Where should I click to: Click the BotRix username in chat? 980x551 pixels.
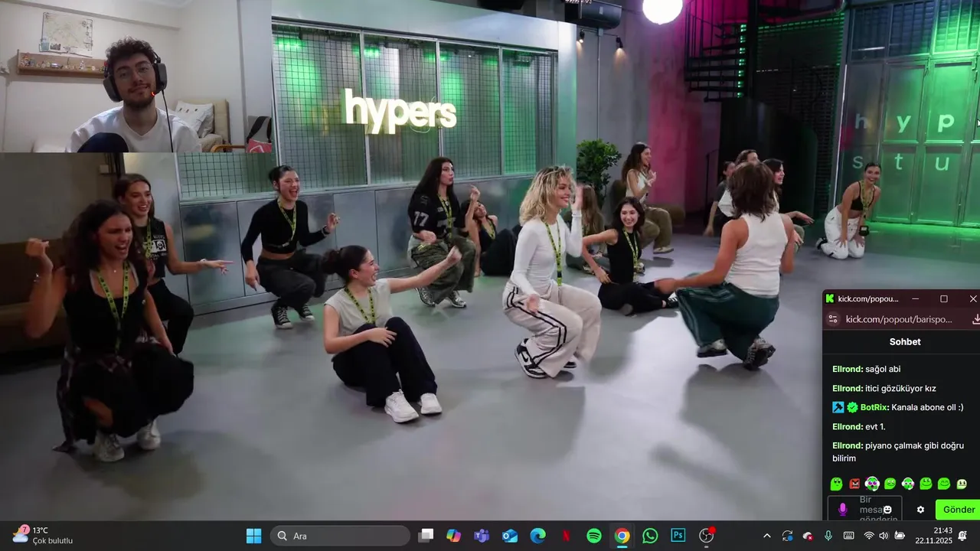pos(875,408)
